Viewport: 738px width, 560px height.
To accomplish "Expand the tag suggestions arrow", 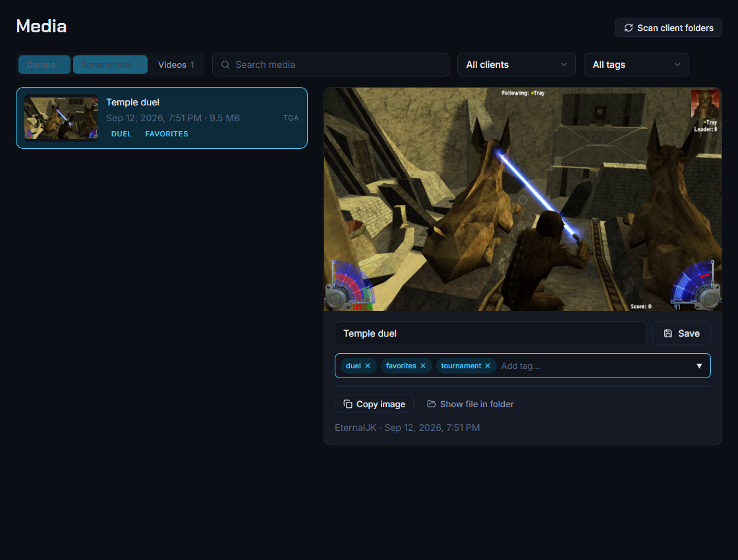I will click(x=699, y=366).
